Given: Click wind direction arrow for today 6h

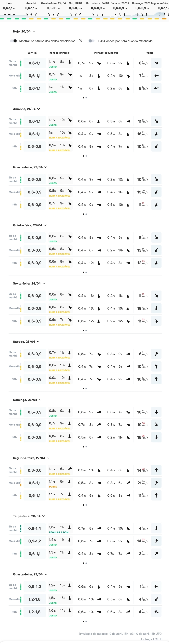Looking at the screenshot, I should [x=156, y=63].
